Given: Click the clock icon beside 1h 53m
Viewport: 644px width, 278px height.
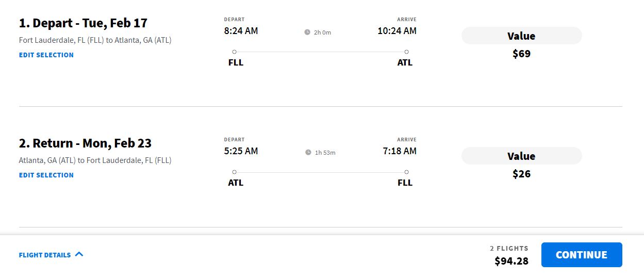Looking at the screenshot, I should point(308,153).
